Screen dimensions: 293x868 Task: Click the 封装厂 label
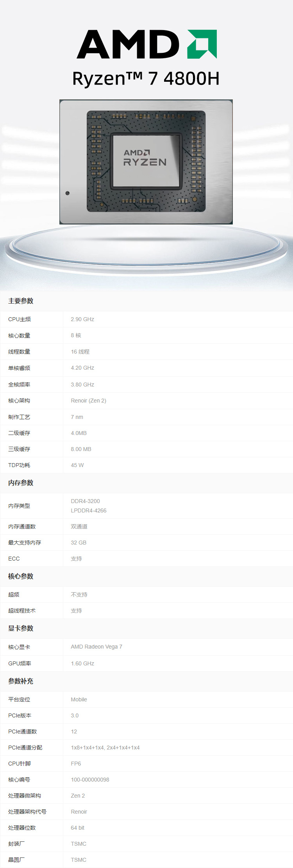[x=16, y=844]
